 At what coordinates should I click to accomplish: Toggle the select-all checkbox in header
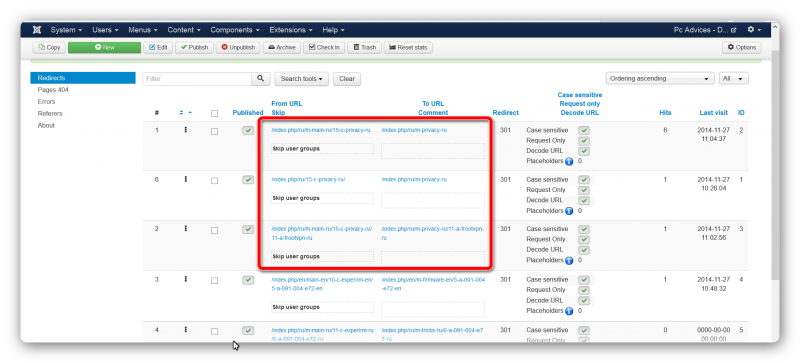[x=214, y=113]
